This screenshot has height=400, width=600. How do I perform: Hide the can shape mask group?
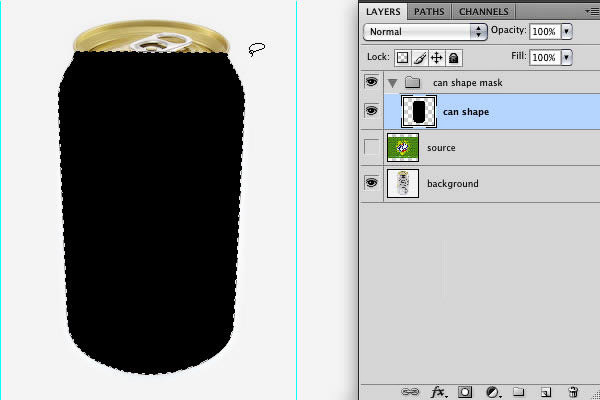coord(371,82)
